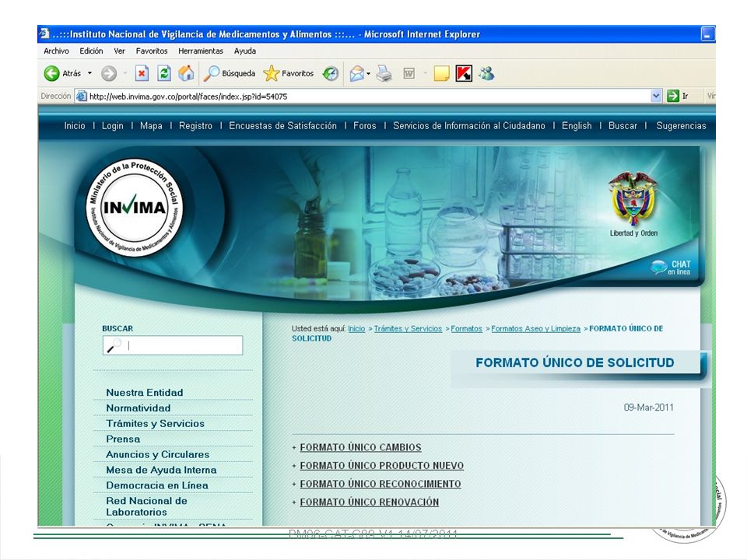This screenshot has width=747, height=560.
Task: Open the Registro navigation link
Action: click(195, 126)
